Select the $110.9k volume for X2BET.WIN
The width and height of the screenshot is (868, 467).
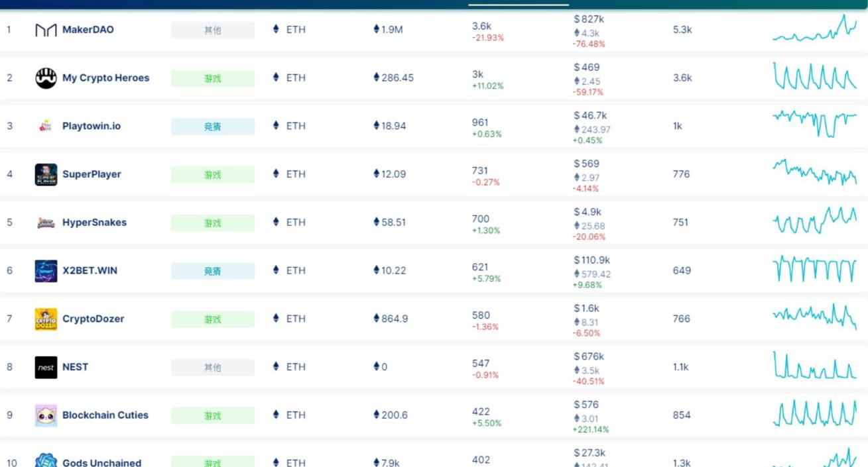592,260
